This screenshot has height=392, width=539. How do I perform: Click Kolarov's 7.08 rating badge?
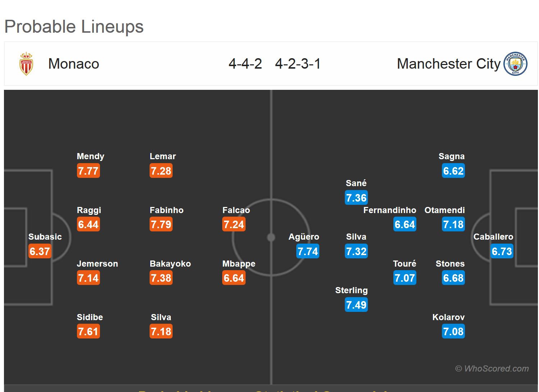click(453, 332)
